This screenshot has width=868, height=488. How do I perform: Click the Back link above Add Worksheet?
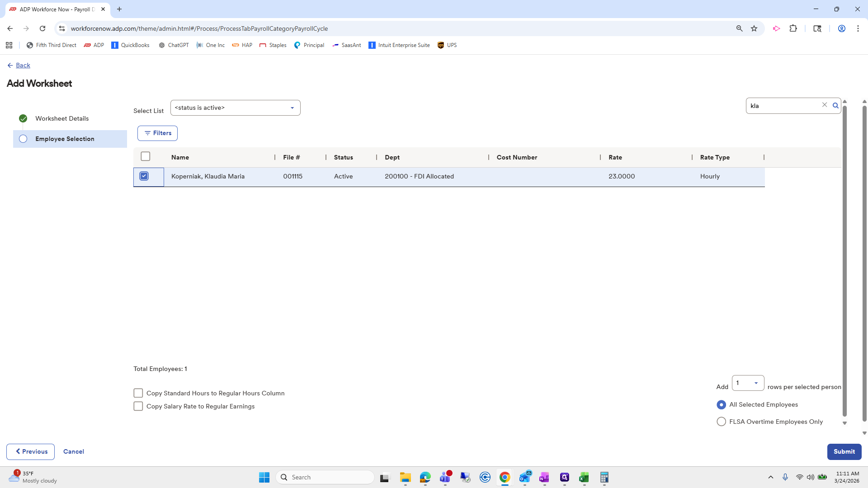click(23, 65)
